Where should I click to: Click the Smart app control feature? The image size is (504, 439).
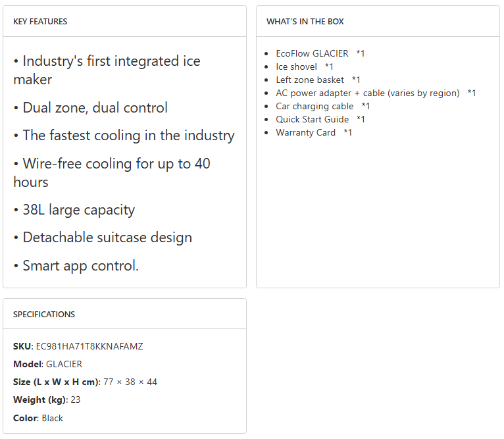pos(76,266)
